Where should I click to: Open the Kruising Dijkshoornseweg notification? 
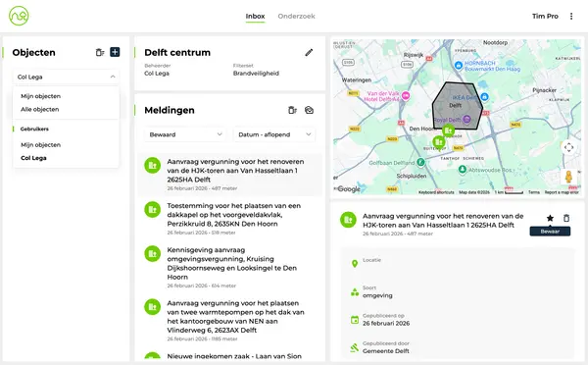tap(230, 267)
